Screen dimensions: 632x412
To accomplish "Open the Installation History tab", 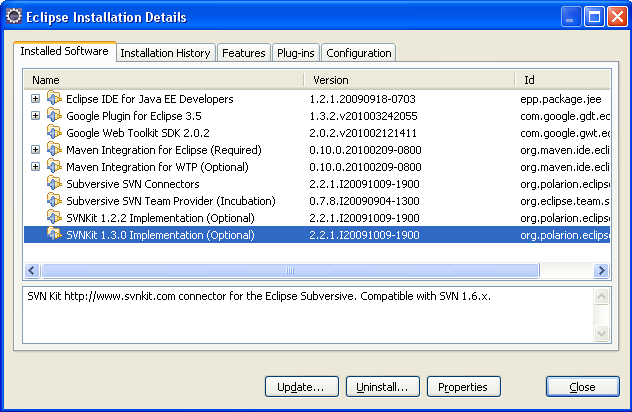I will [x=166, y=53].
